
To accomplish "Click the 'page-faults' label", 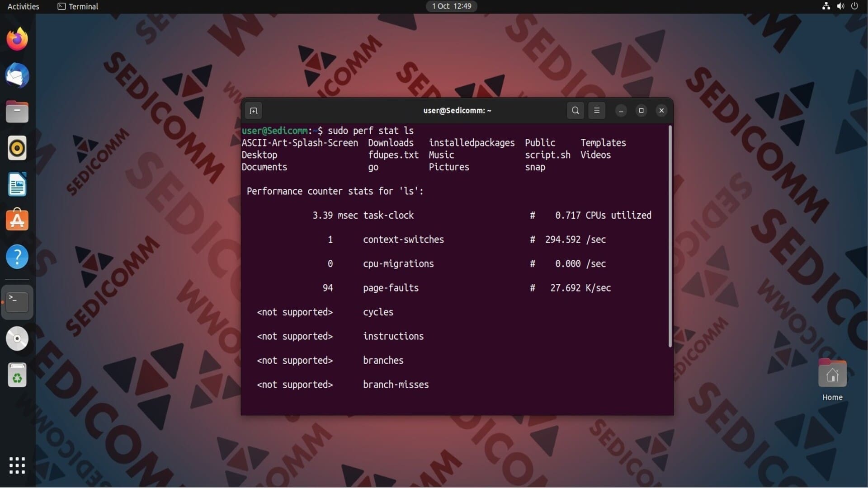I will 391,288.
